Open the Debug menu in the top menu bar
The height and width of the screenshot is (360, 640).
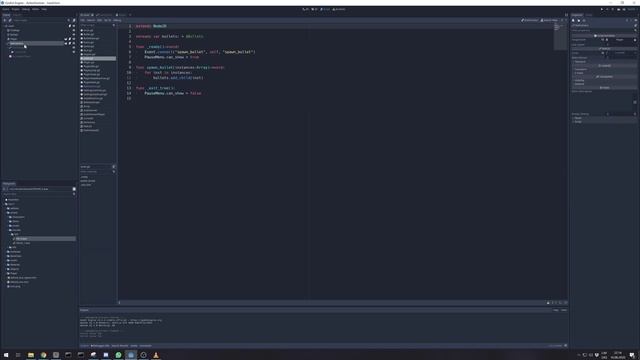(x=26, y=9)
